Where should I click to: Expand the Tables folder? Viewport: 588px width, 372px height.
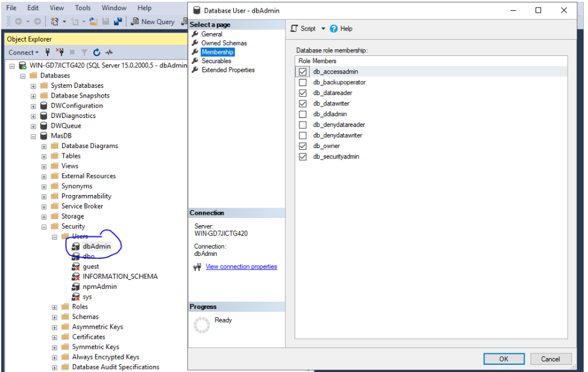click(44, 157)
